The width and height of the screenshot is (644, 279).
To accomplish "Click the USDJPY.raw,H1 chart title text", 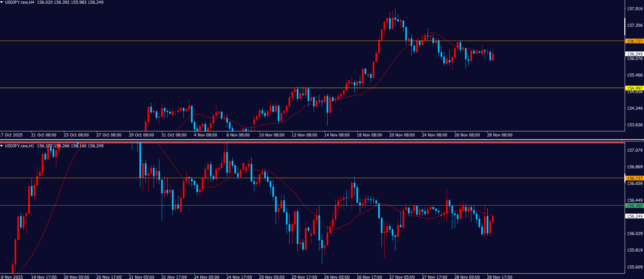I will click(19, 146).
